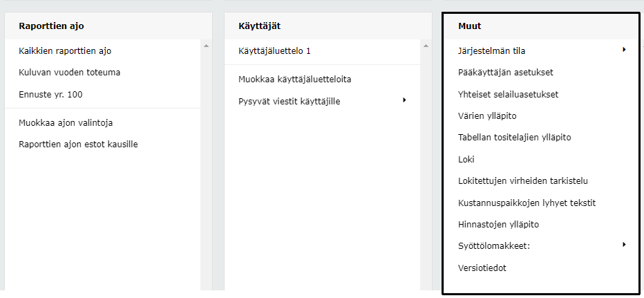
Task: Open Käyttäjäluettelo 1
Action: pyautogui.click(x=274, y=50)
